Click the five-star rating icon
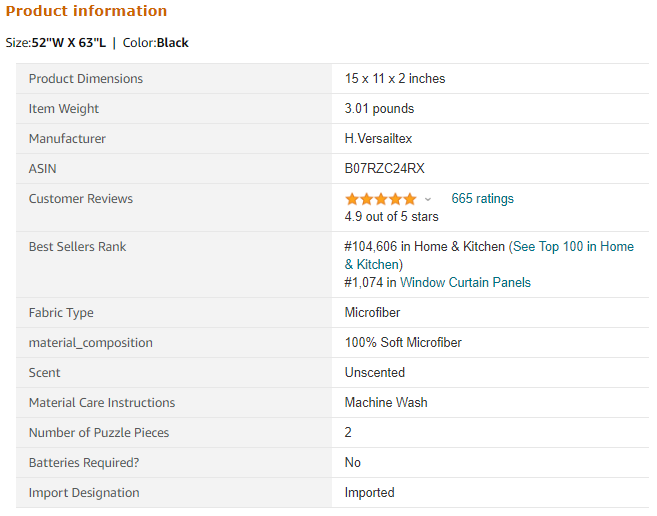This screenshot has width=657, height=516. [x=380, y=199]
